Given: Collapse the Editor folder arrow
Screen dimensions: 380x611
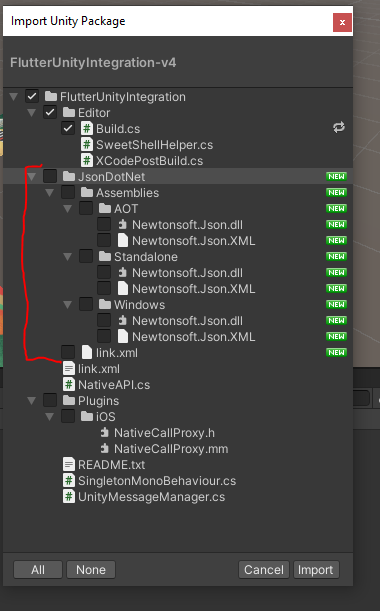Looking at the screenshot, I should pyautogui.click(x=32, y=113).
